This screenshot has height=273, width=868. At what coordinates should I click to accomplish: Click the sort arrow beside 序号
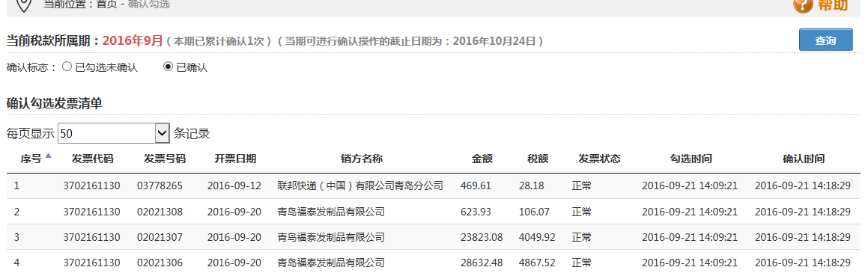pos(48,156)
